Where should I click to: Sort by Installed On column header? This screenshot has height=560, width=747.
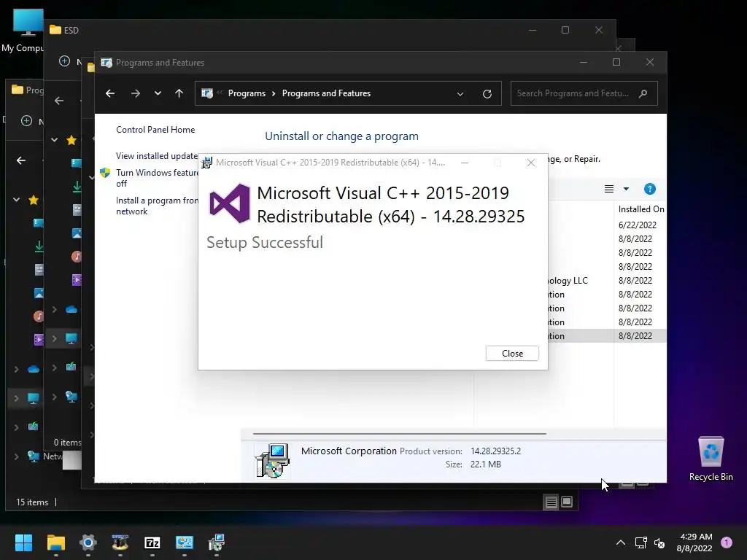click(640, 209)
